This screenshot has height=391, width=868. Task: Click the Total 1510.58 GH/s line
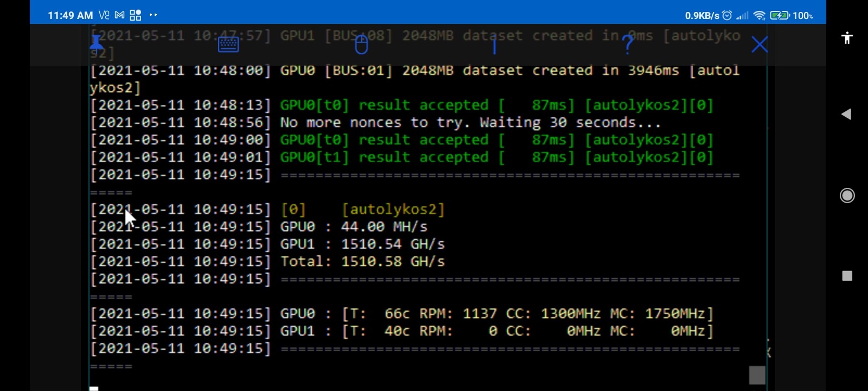coord(362,262)
